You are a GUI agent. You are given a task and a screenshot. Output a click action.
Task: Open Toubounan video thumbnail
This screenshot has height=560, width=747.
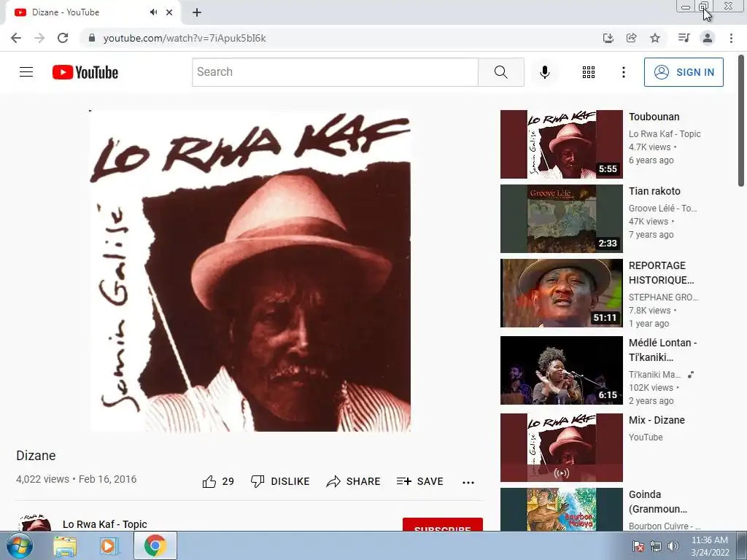click(561, 144)
